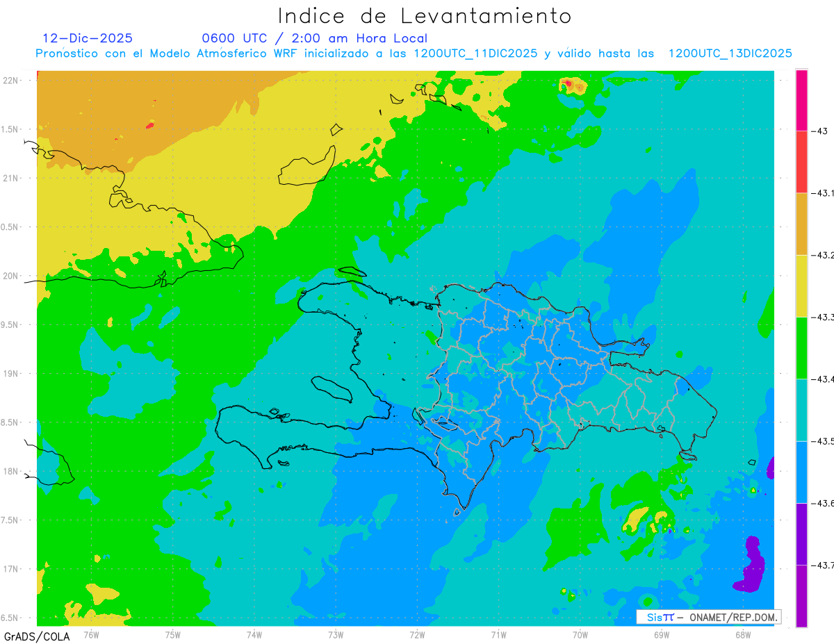Click the '70W' longitude label
This screenshot has height=644, width=834.
(580, 634)
